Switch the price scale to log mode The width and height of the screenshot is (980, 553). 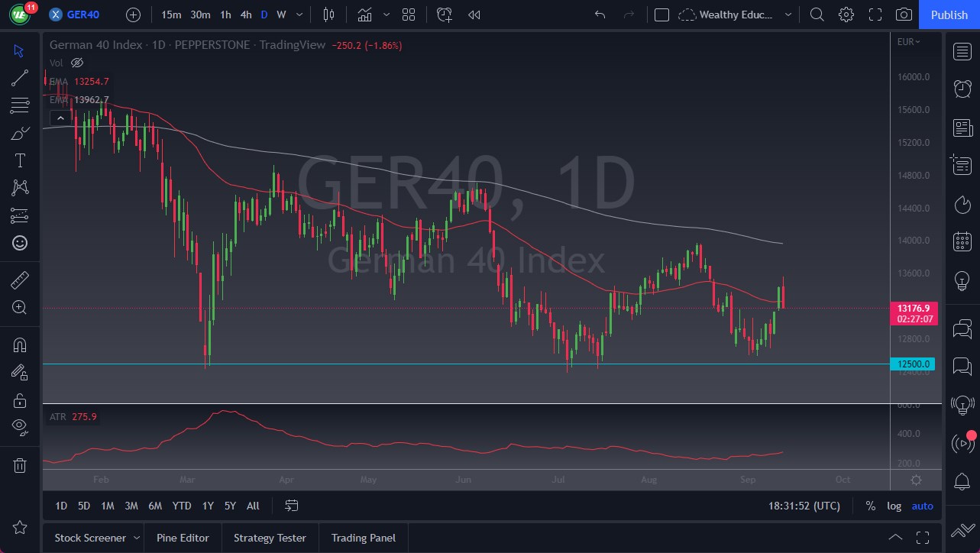tap(894, 506)
